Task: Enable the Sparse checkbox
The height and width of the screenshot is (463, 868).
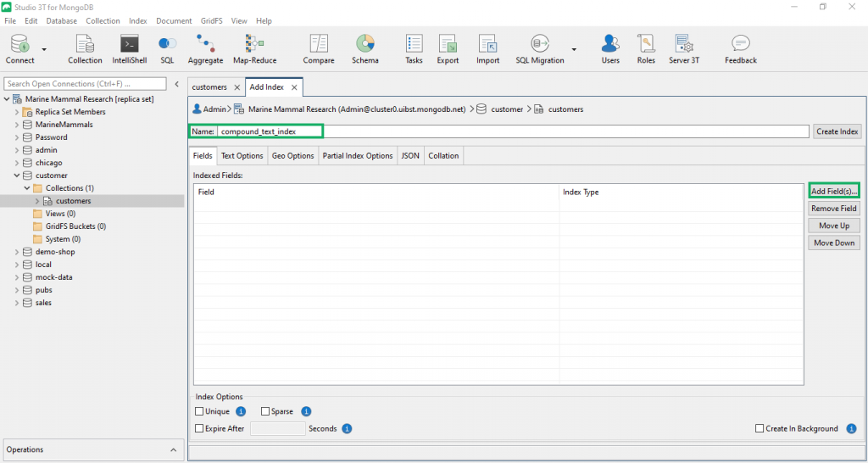Action: pos(265,411)
